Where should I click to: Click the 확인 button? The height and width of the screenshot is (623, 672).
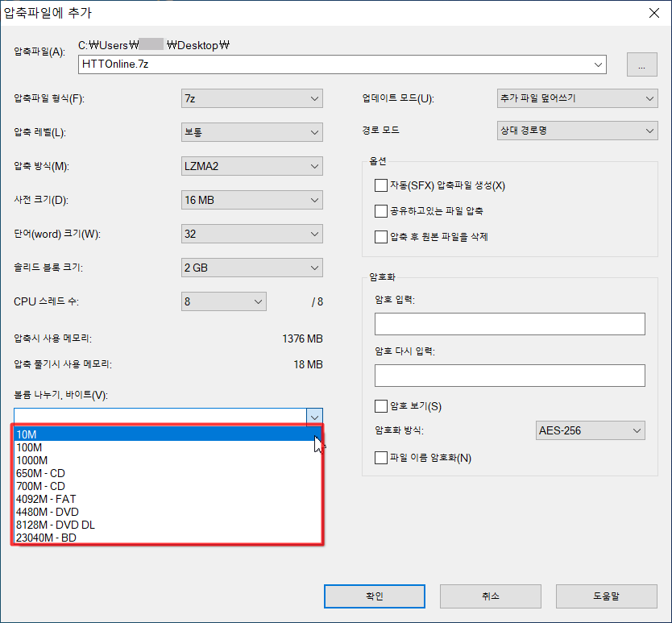click(x=375, y=596)
